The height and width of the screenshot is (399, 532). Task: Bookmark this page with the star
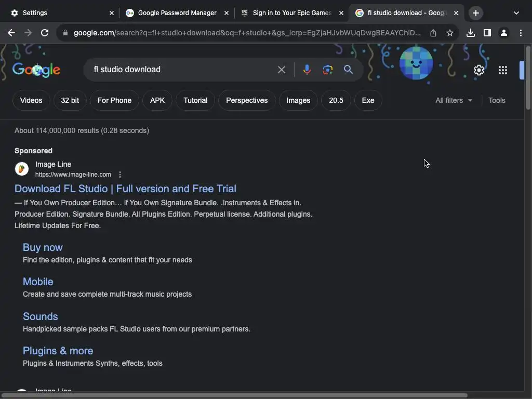pyautogui.click(x=450, y=33)
